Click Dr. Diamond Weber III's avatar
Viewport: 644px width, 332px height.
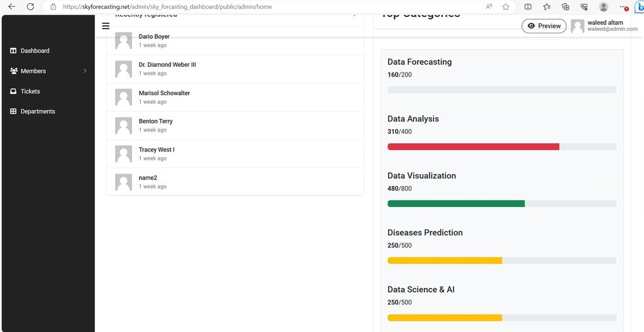click(124, 69)
